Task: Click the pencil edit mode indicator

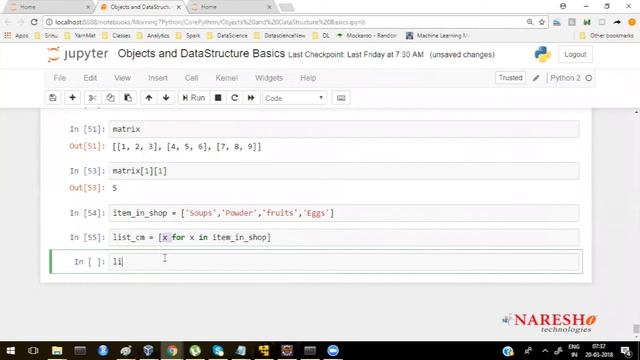Action: tap(536, 78)
